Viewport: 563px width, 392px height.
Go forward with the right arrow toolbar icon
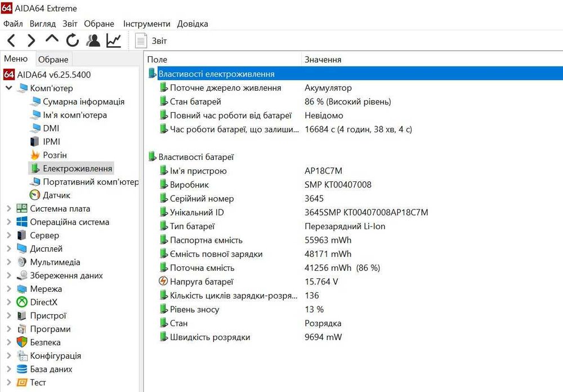pyautogui.click(x=32, y=41)
